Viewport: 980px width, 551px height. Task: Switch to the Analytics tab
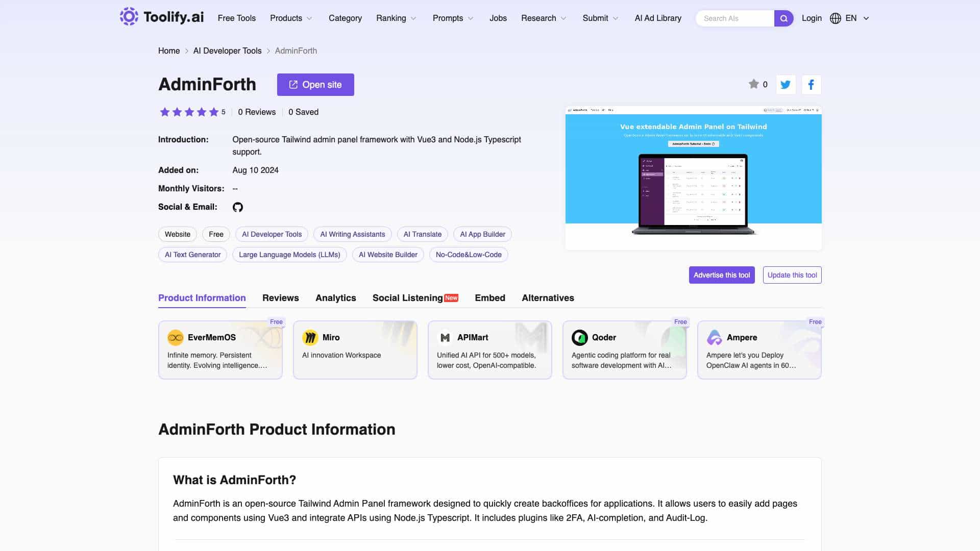(336, 298)
